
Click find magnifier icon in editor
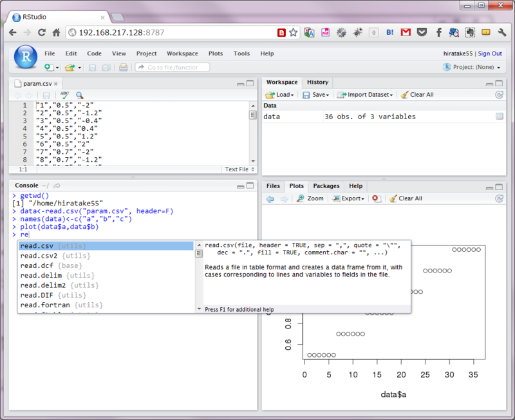(79, 95)
